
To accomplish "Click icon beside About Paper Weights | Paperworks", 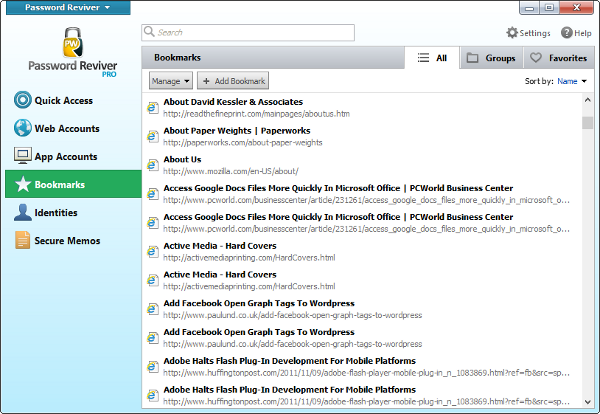I will tap(153, 136).
